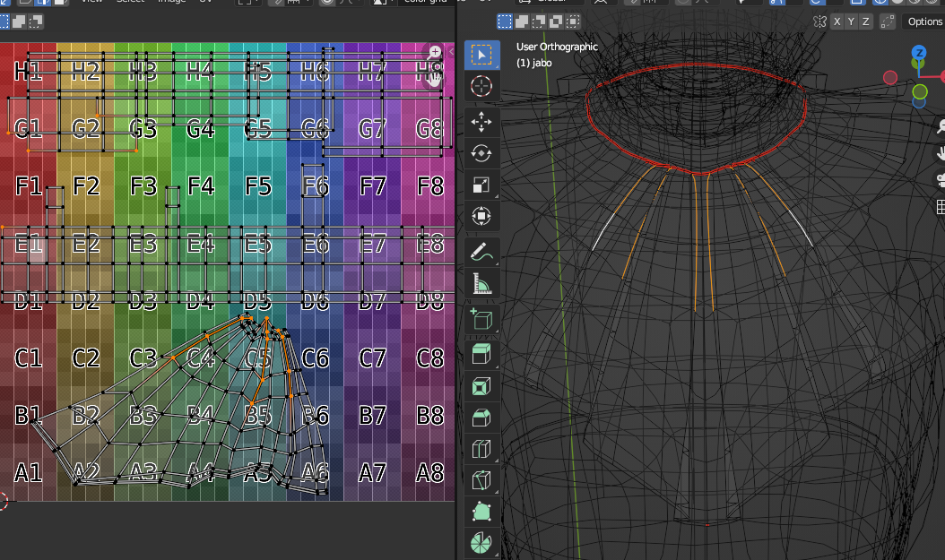Set 3D viewport selection mode to invert
This screenshot has height=560, width=945.
556,22
